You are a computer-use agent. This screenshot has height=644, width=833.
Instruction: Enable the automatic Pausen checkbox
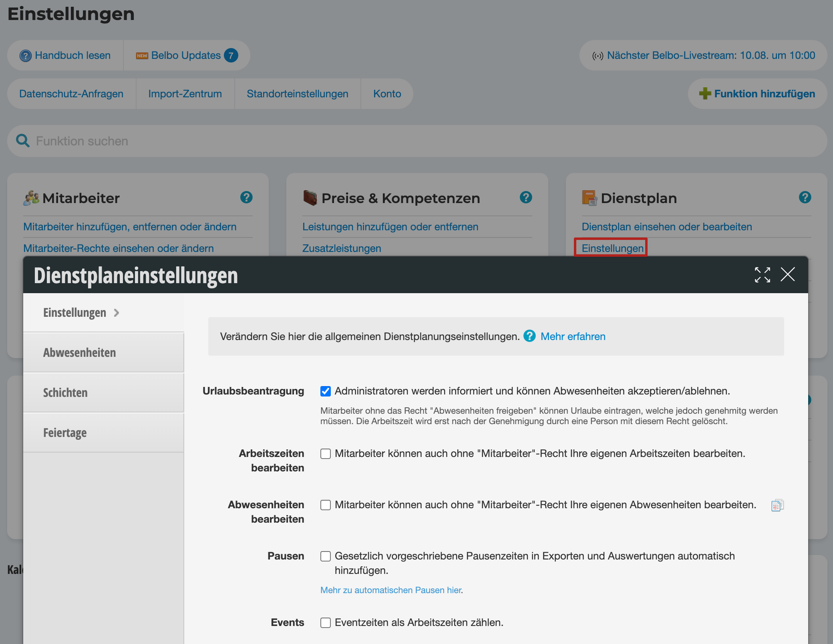tap(326, 556)
